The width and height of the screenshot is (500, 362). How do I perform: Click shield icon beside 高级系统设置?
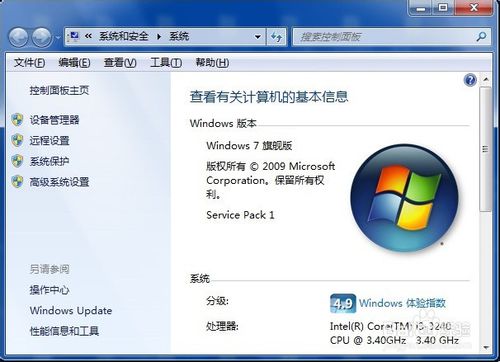tap(17, 182)
